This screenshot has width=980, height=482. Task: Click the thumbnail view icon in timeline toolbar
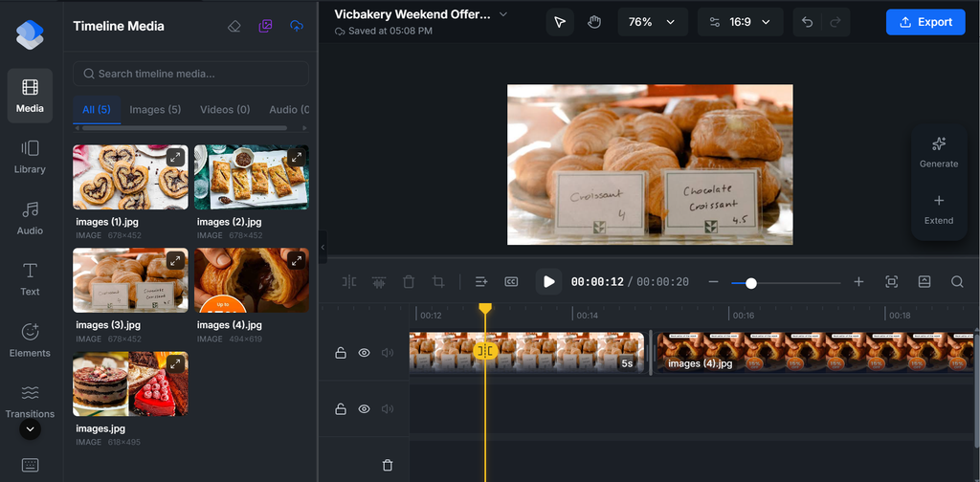(x=924, y=282)
